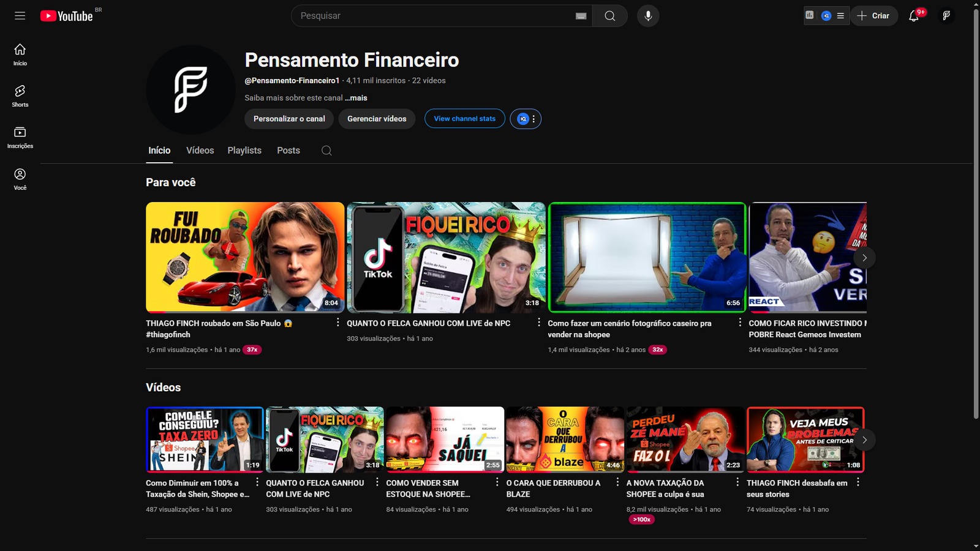Expand channel description with ...mais
The width and height of the screenshot is (980, 551).
pos(356,98)
